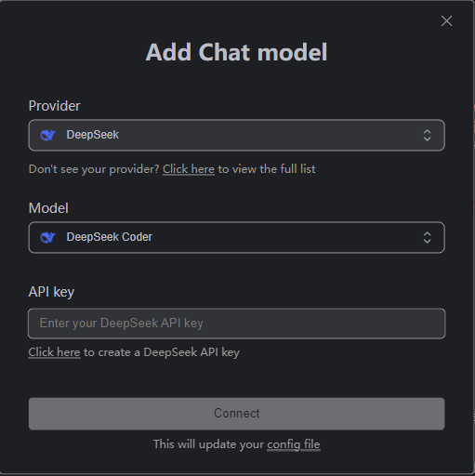Select the DeepSeek text in Provider box
475x476 pixels.
[x=93, y=135]
